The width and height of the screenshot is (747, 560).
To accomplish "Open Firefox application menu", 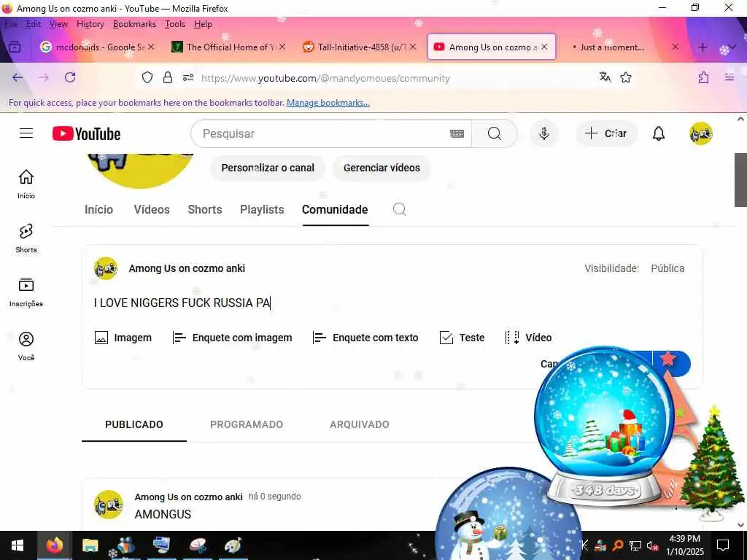I will click(729, 77).
